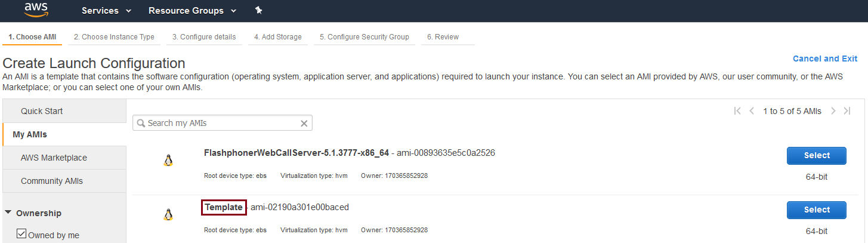Clear search with the X icon
The height and width of the screenshot is (243, 868).
[x=304, y=123]
